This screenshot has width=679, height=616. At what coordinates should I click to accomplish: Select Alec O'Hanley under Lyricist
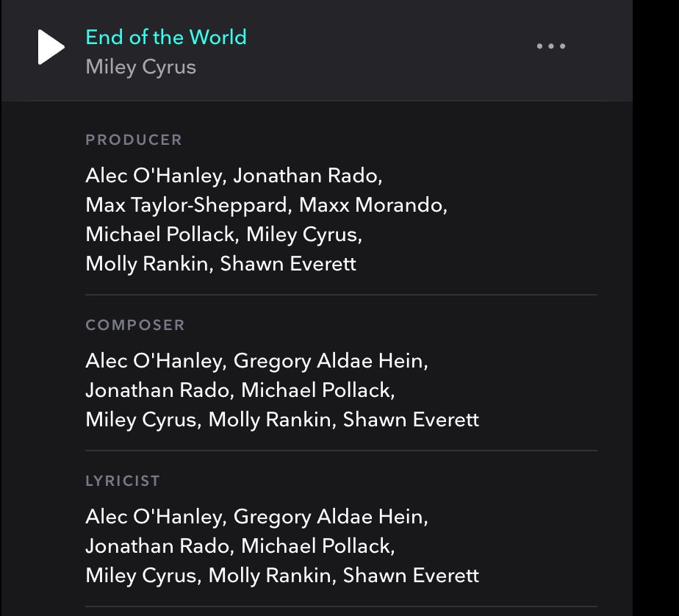click(154, 517)
